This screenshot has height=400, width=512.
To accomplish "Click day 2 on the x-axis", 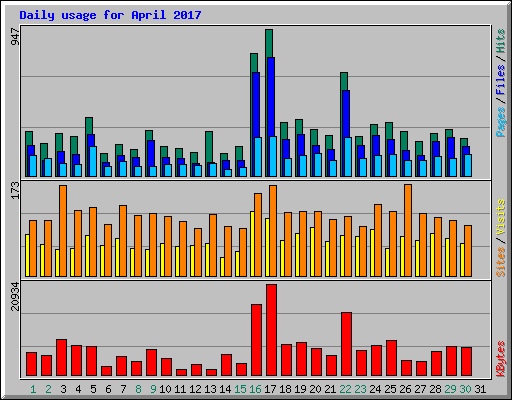I will 48,389.
